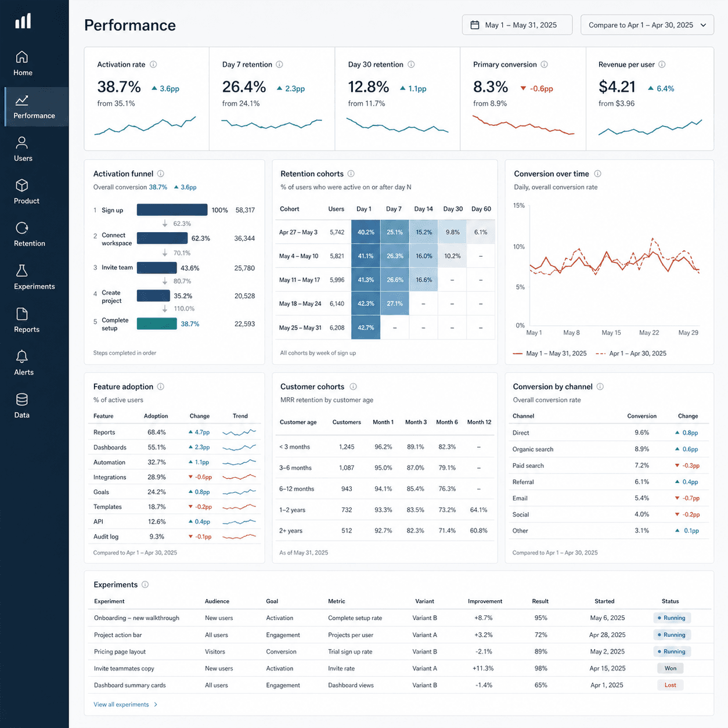Click Running badge for Project action bar
Screen dimensions: 728x728
(672, 635)
